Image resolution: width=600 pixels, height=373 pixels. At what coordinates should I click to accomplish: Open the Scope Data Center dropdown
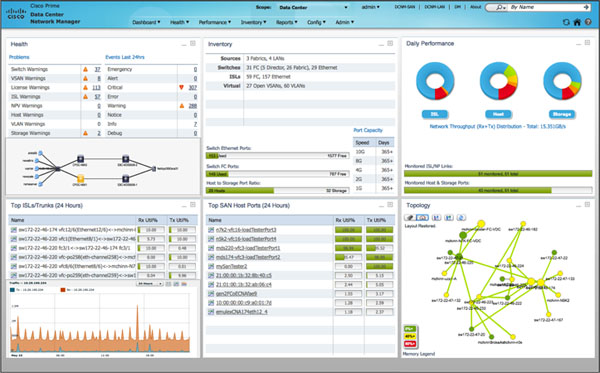[313, 8]
